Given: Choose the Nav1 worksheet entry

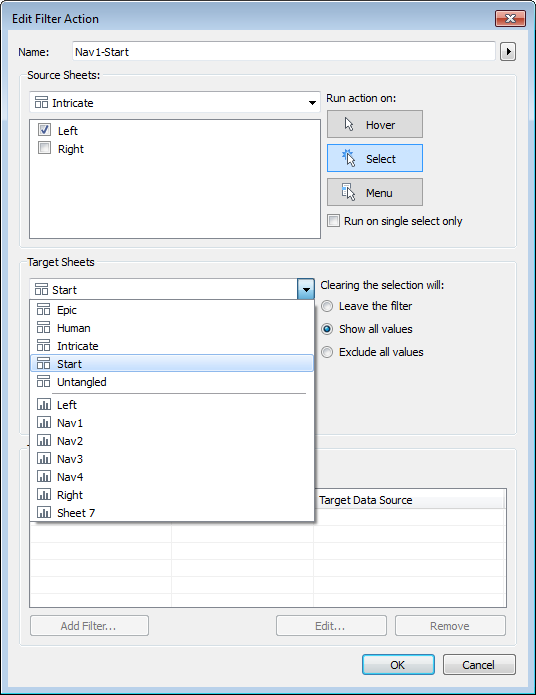Looking at the screenshot, I should click(172, 423).
